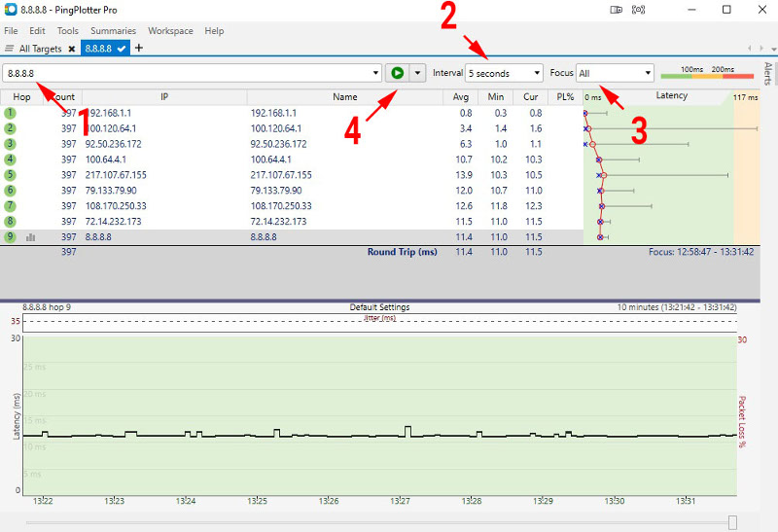Open the Interval dropdown showing 5 seconds
The width and height of the screenshot is (778, 532).
[504, 73]
